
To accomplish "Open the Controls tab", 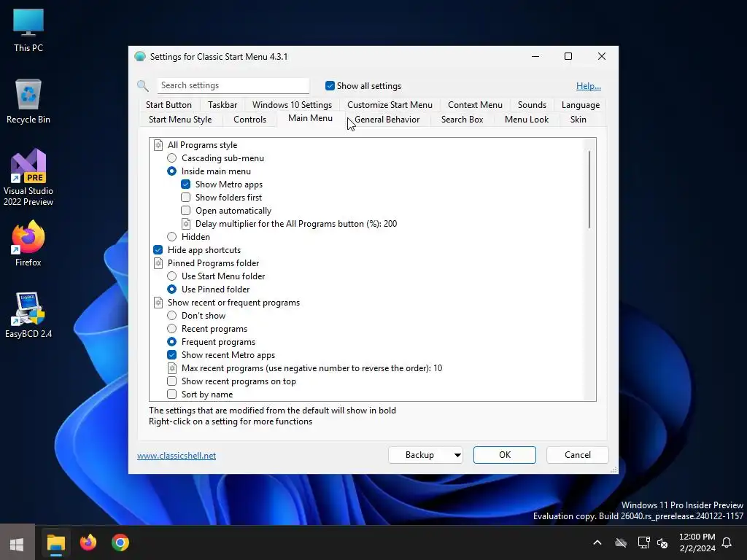I will [249, 120].
